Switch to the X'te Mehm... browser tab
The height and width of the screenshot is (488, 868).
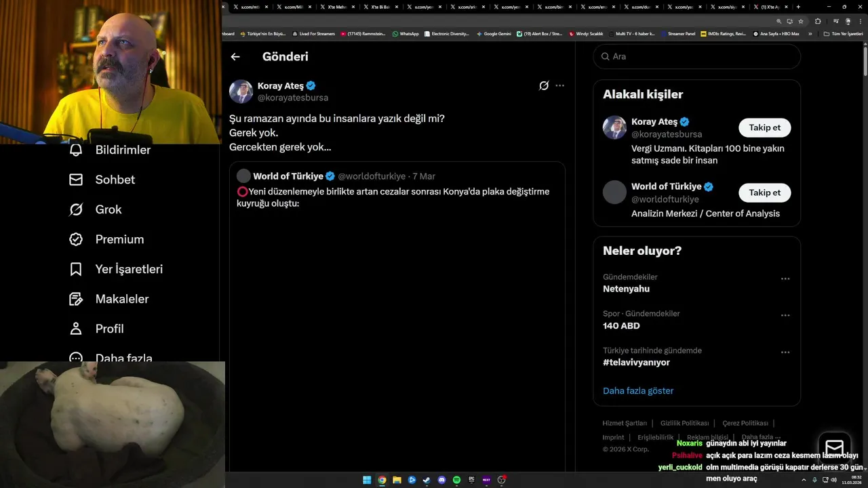click(337, 7)
